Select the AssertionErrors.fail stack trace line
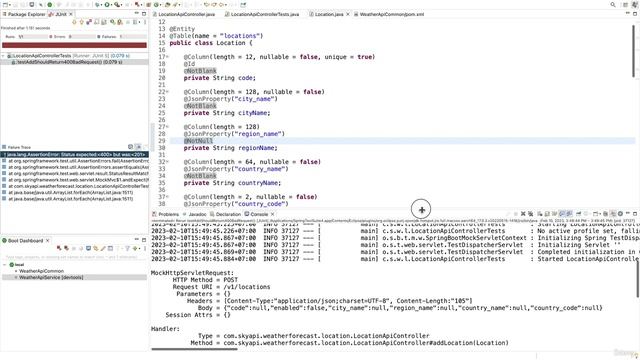This screenshot has width=640, height=360. pyautogui.click(x=74, y=161)
